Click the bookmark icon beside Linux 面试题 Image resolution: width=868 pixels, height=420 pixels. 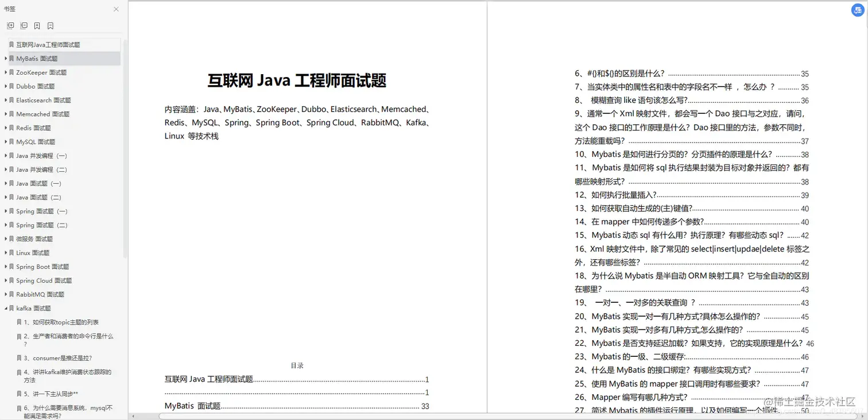[x=11, y=252]
